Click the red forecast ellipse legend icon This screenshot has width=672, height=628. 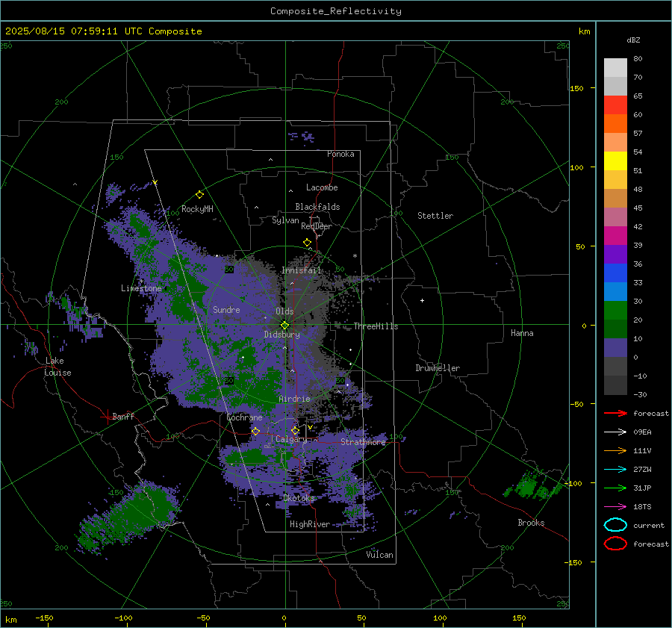(x=615, y=544)
